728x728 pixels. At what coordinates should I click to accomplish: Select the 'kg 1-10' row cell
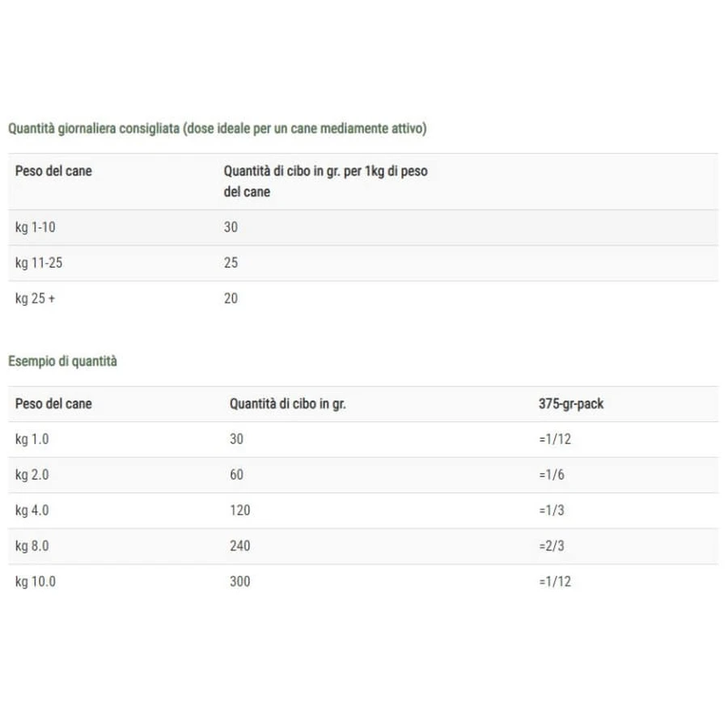tap(36, 227)
